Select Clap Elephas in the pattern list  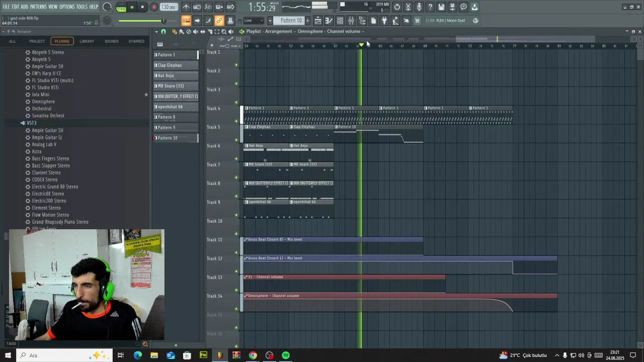(x=176, y=65)
